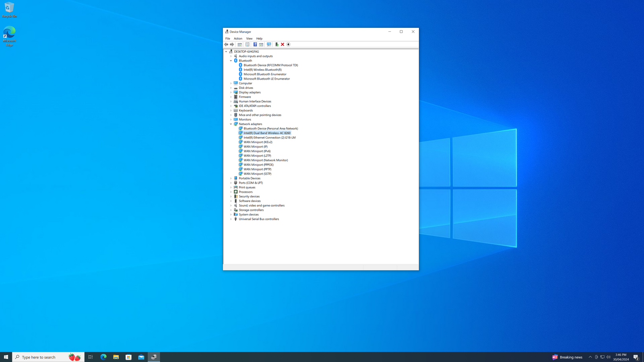The height and width of the screenshot is (362, 644).
Task: Open Properties via the toolbar icon
Action: (x=247, y=44)
